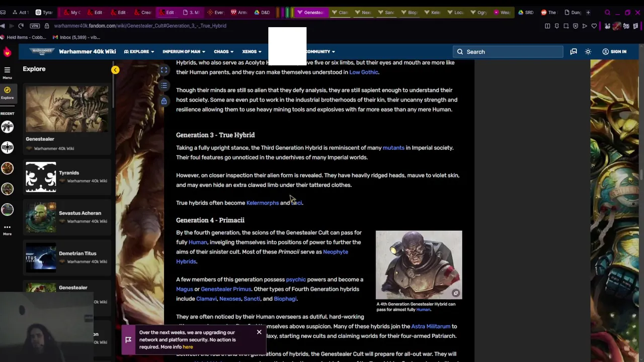This screenshot has width=644, height=362.
Task: Click the wiki Search input field
Action: click(x=508, y=52)
